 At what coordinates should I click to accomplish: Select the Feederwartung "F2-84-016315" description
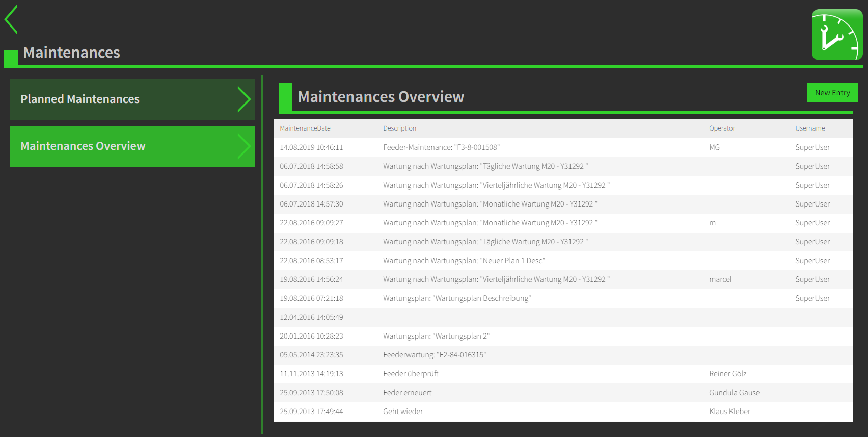click(x=435, y=355)
